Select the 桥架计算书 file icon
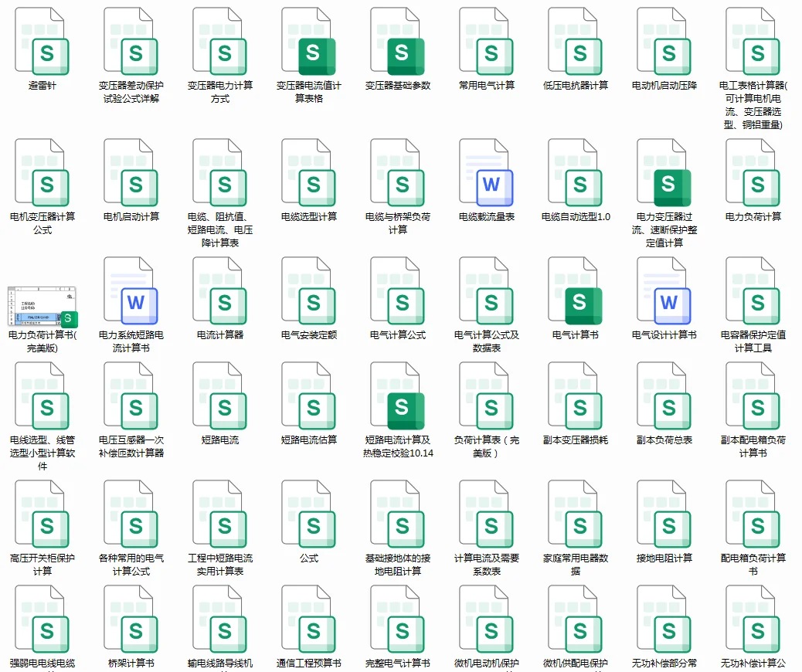The width and height of the screenshot is (802, 672). tap(131, 619)
